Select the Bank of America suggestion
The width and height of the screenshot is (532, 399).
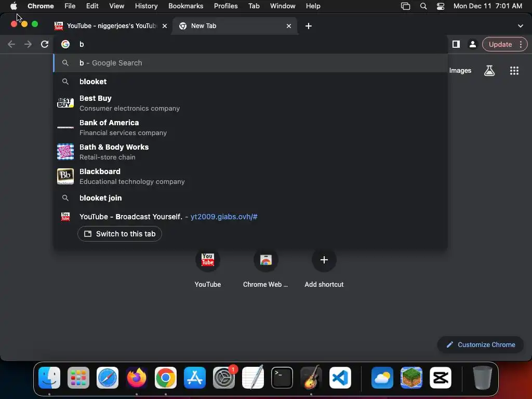[250, 127]
